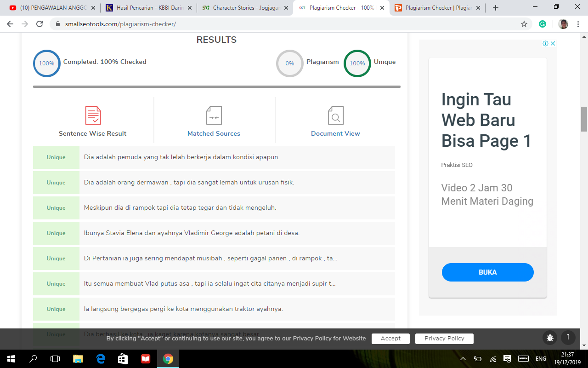Reload the page
Viewport: 588px width, 368px height.
point(40,24)
